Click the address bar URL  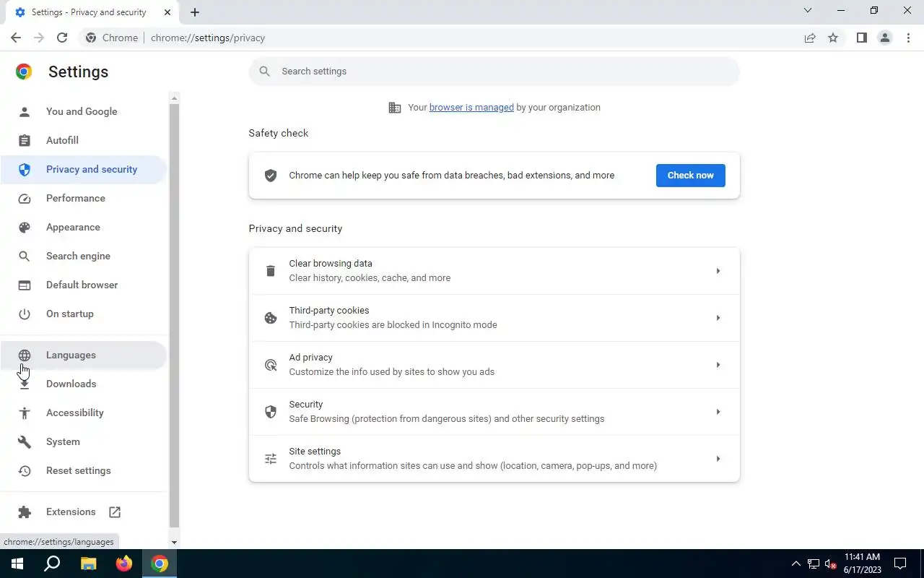pos(208,38)
